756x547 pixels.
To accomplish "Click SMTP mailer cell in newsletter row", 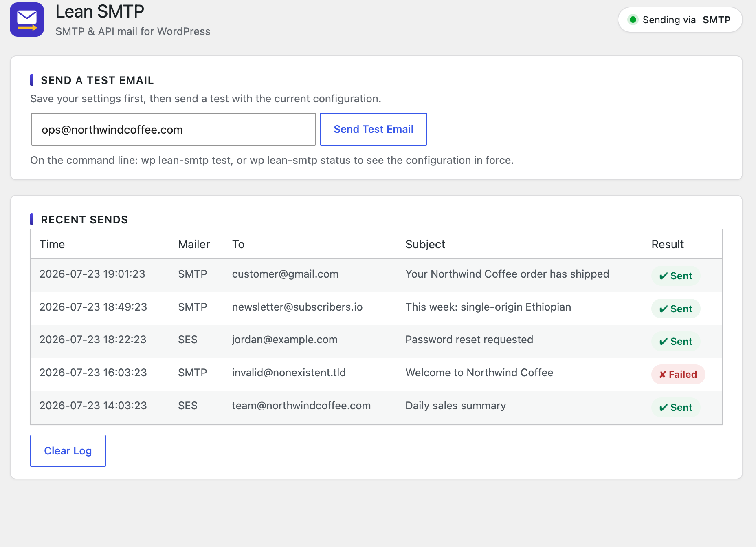I will [x=192, y=307].
